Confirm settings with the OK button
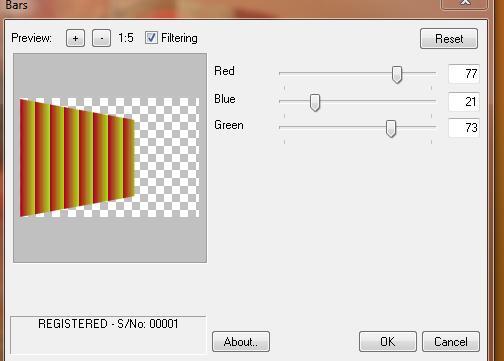 pos(388,342)
